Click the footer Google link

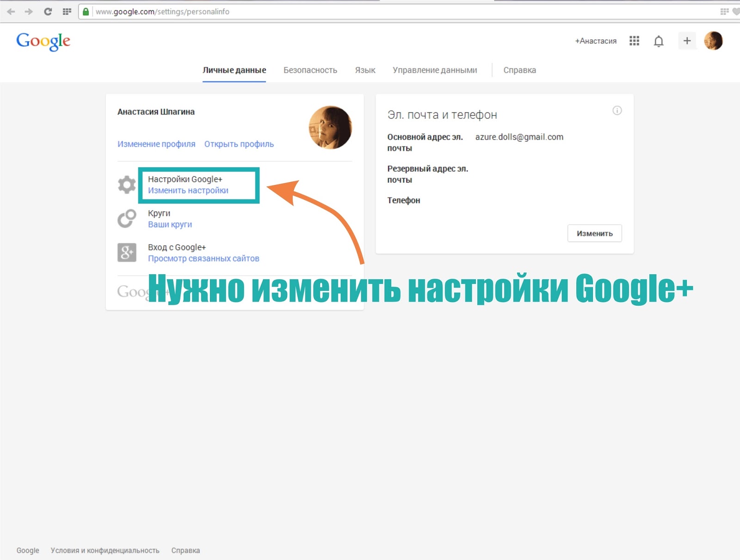pyautogui.click(x=28, y=550)
